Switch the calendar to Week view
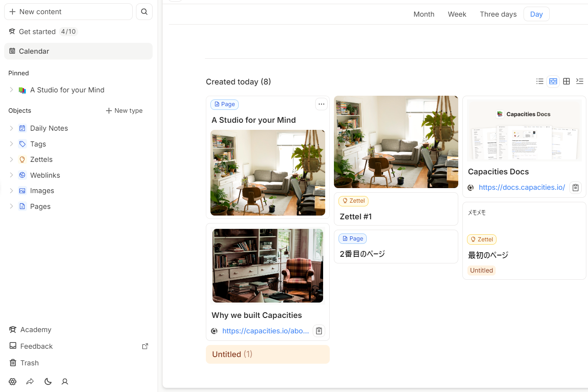This screenshot has width=588, height=392. 457,14
